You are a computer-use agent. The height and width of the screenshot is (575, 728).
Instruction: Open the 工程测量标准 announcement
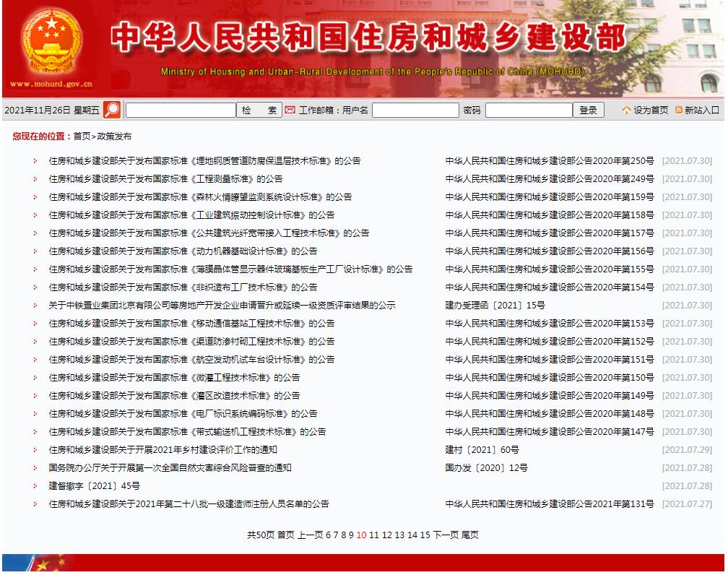click(x=165, y=179)
